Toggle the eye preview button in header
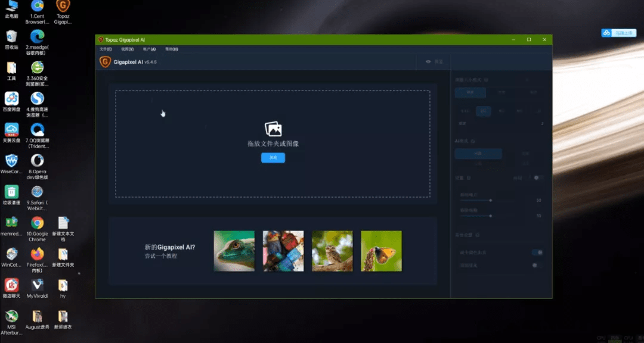Image resolution: width=644 pixels, height=343 pixels. [434, 61]
